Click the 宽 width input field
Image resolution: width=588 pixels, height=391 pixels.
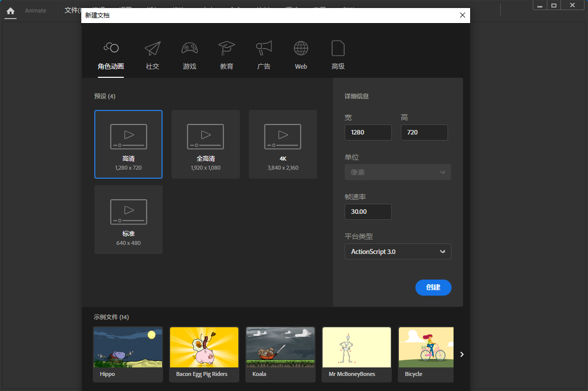pyautogui.click(x=368, y=133)
